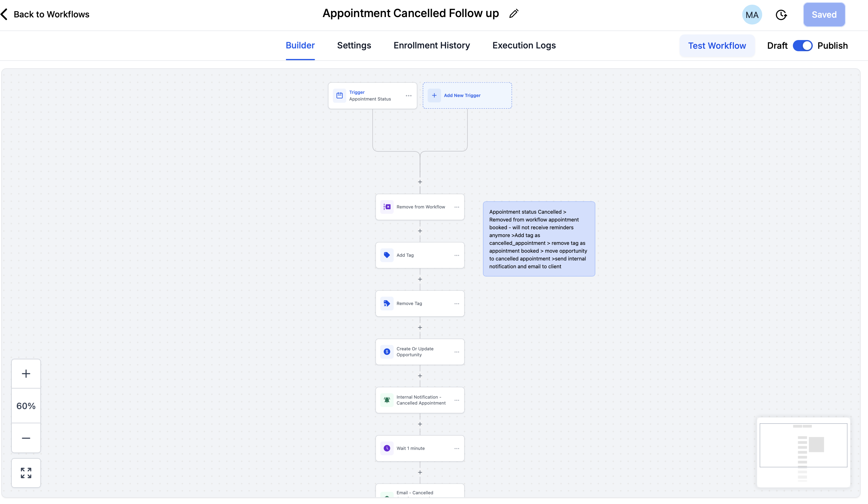Viewport: 868px width, 504px height.
Task: Switch to the Builder tab
Action: [x=300, y=45]
